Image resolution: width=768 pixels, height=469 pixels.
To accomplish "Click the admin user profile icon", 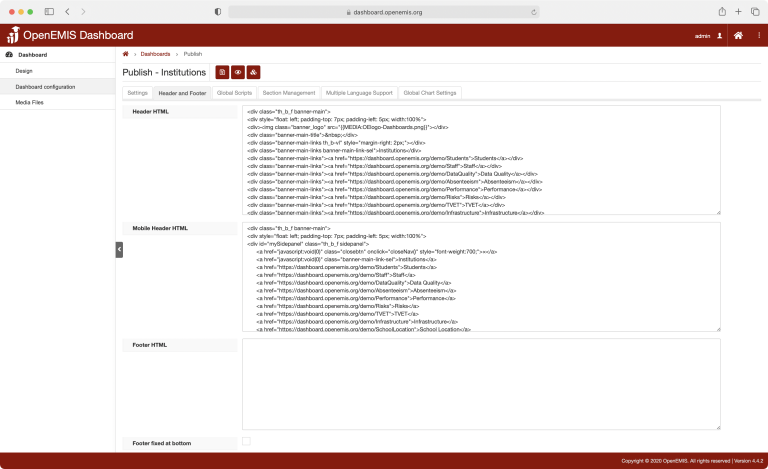I will (x=719, y=35).
